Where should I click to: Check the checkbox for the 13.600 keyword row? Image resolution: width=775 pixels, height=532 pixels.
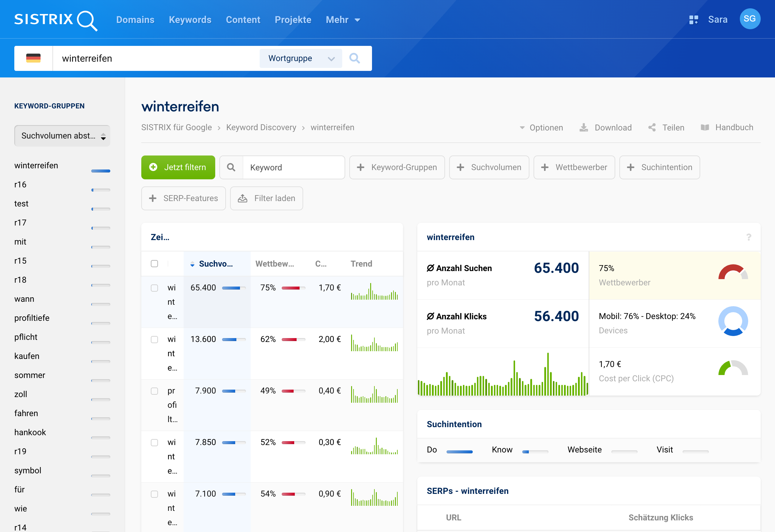[154, 339]
